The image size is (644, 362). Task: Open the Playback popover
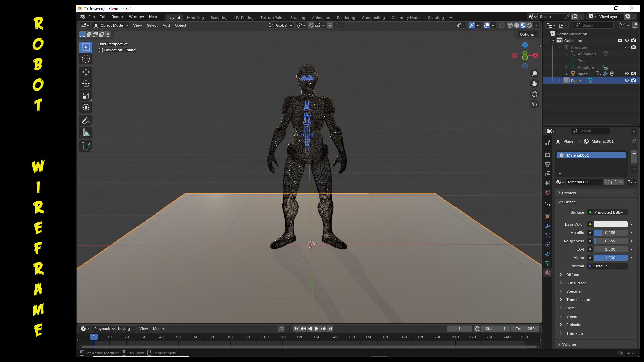click(104, 329)
